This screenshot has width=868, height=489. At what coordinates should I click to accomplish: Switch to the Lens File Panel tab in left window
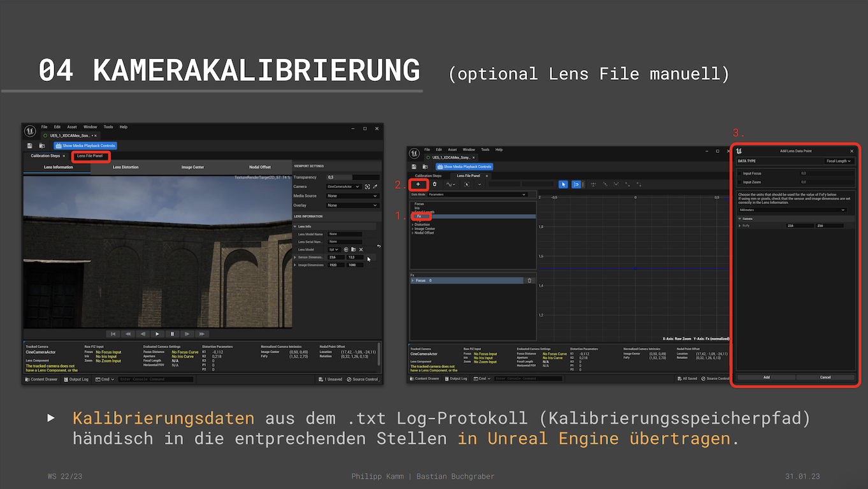[x=90, y=156]
